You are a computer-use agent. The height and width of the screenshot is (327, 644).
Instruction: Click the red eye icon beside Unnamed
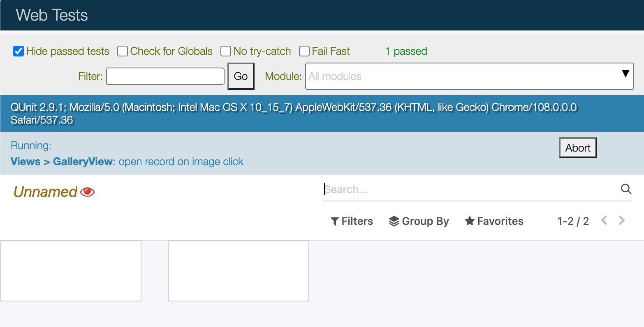[x=87, y=192]
